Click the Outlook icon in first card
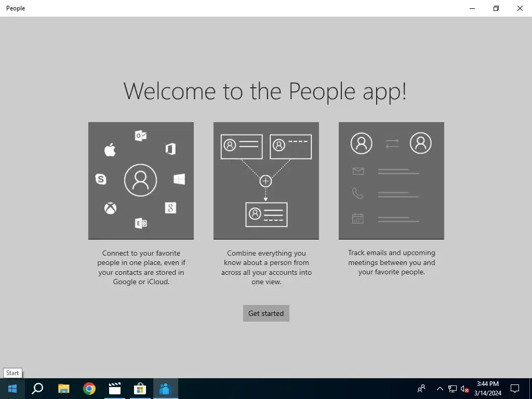532x399 pixels. coord(141,136)
